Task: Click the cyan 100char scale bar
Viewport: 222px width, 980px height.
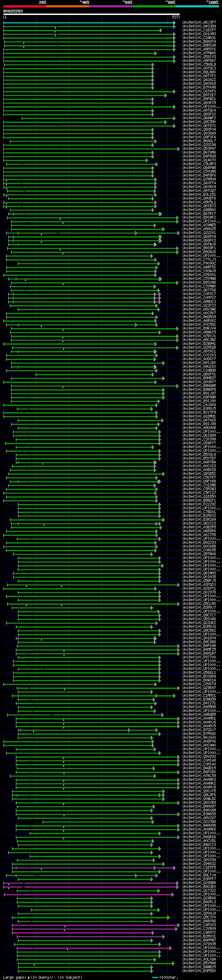Action: coord(155,977)
